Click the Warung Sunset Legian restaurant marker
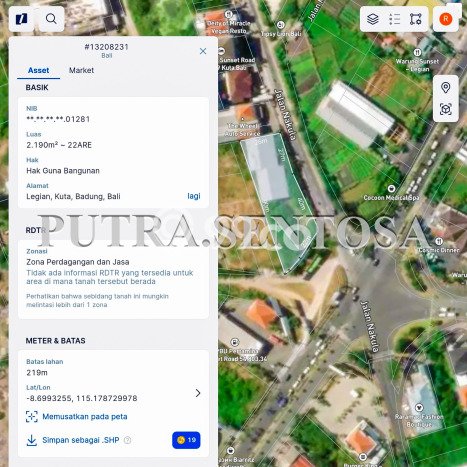This screenshot has width=467, height=467. pyautogui.click(x=417, y=52)
